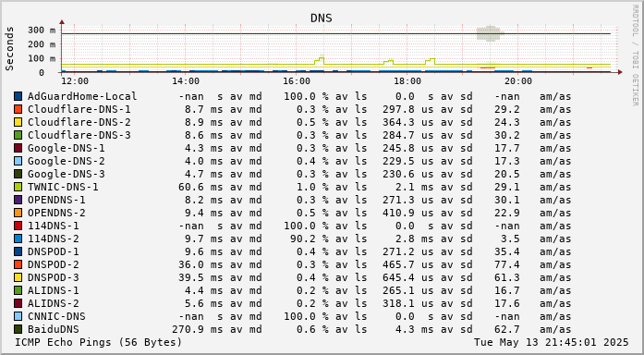
Task: Select the TWNIC-DNS-1 legend name
Action: [63, 187]
